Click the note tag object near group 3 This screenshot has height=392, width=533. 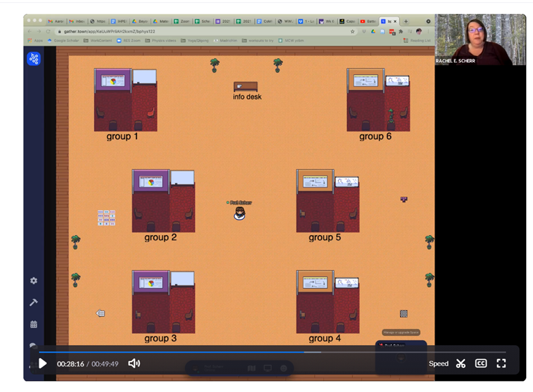pyautogui.click(x=100, y=313)
